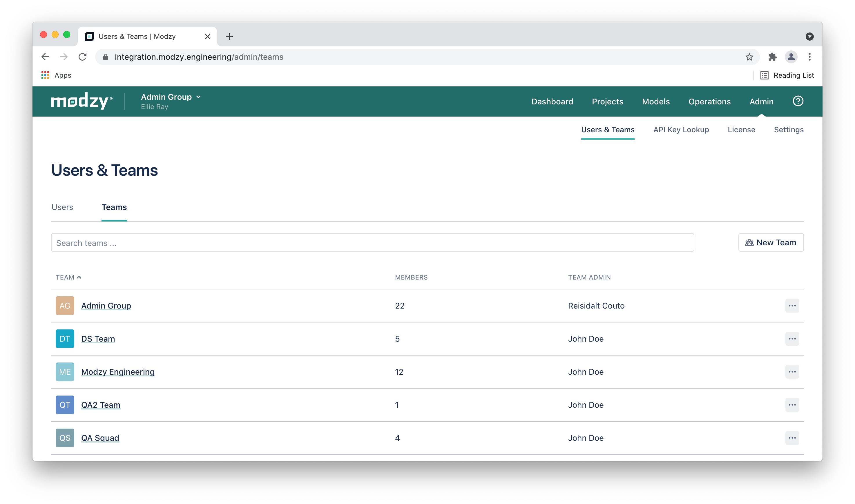This screenshot has height=504, width=855.
Task: Open the Models nav item
Action: click(656, 101)
